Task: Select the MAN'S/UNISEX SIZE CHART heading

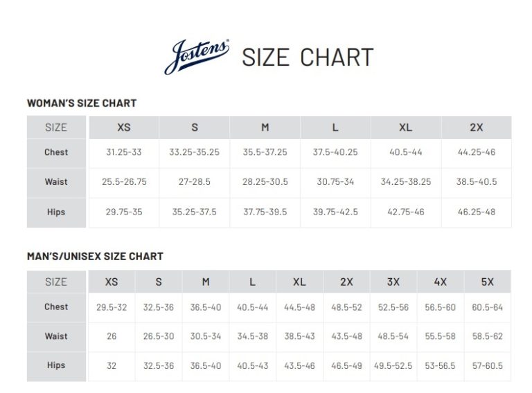Action: tap(95, 256)
